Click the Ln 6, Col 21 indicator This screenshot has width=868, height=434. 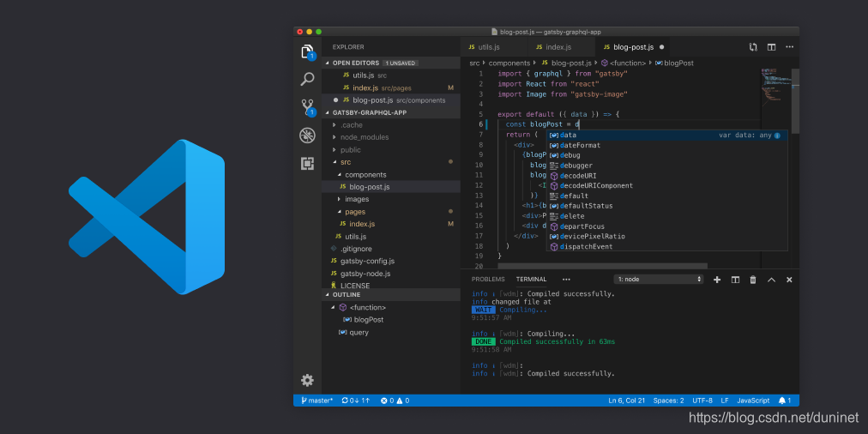click(626, 401)
